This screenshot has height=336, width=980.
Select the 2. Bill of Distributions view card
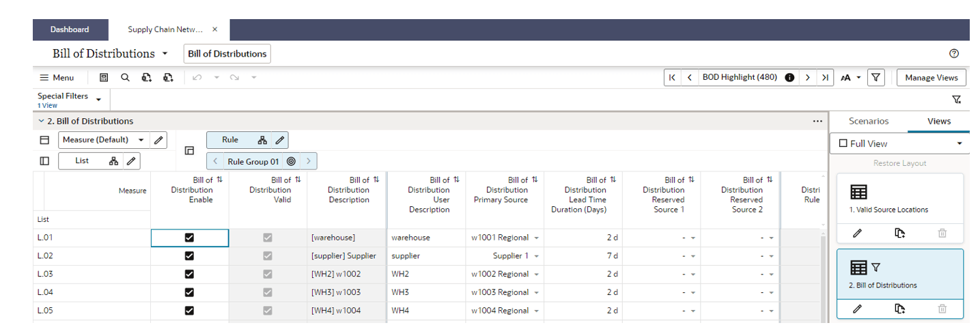900,274
